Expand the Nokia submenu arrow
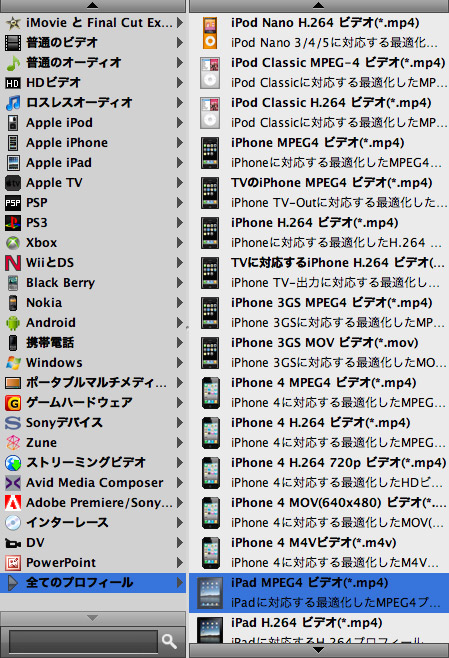The image size is (449, 658). (x=180, y=303)
